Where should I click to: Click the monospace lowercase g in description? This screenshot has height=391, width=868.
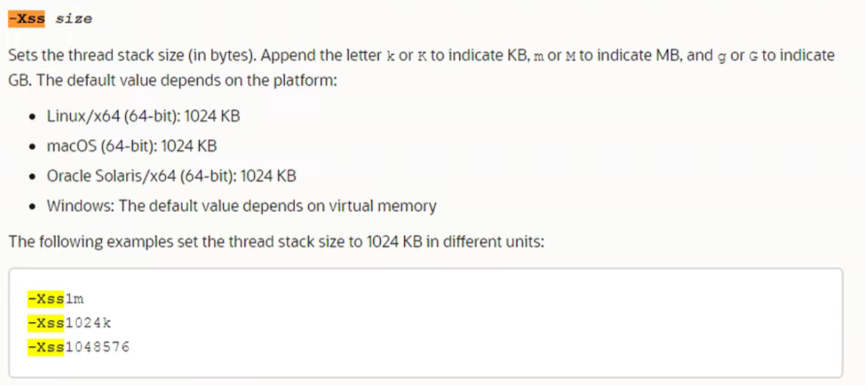point(721,57)
